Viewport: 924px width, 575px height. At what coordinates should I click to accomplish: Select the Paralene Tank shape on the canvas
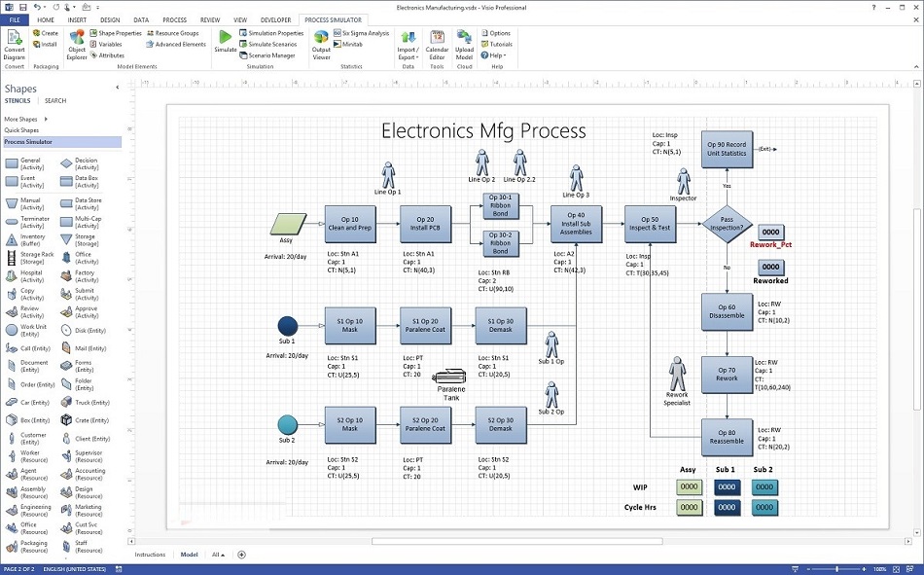pos(450,377)
